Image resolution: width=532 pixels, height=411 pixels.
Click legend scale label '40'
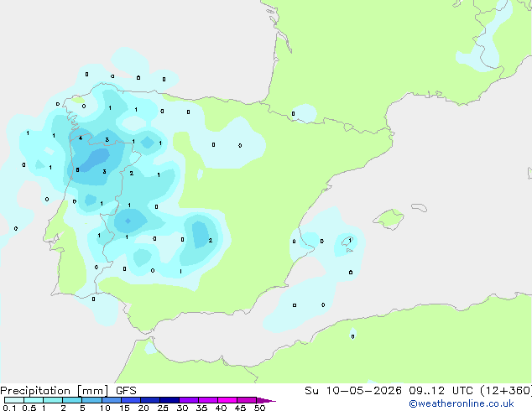pyautogui.click(x=221, y=408)
